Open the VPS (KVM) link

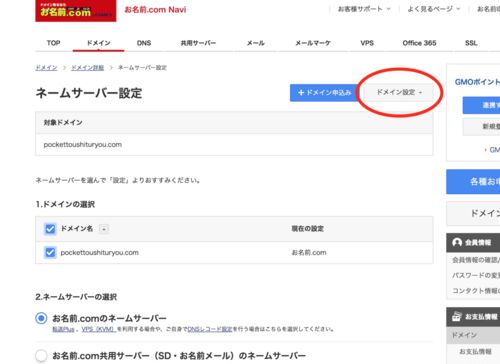[98, 329]
